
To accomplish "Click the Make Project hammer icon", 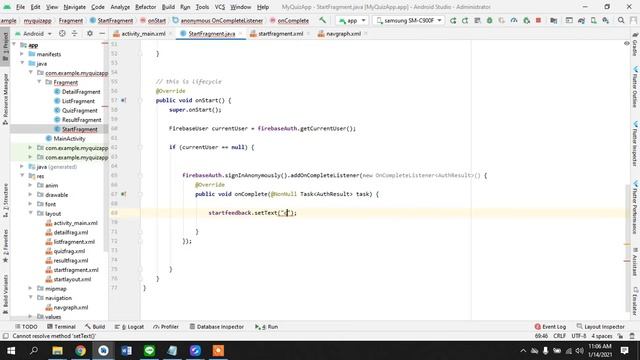I will (x=322, y=20).
